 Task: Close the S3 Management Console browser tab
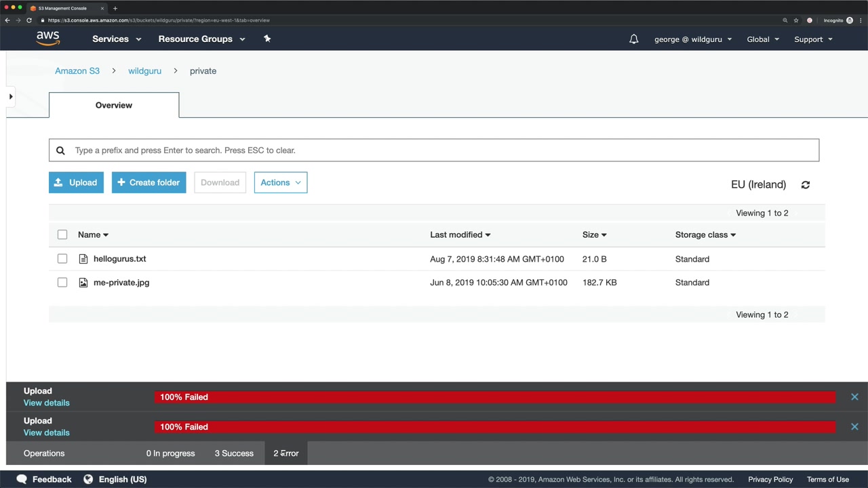pyautogui.click(x=102, y=8)
